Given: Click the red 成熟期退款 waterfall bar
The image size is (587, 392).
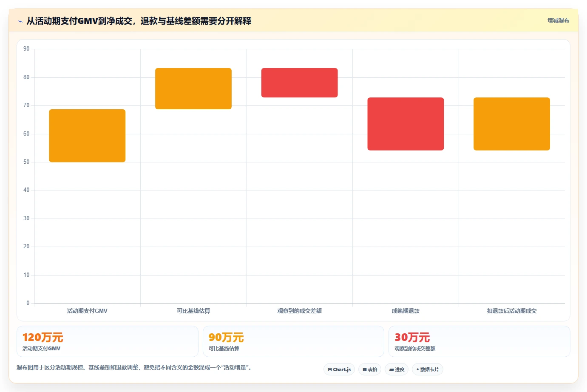Looking at the screenshot, I should click(x=406, y=124).
